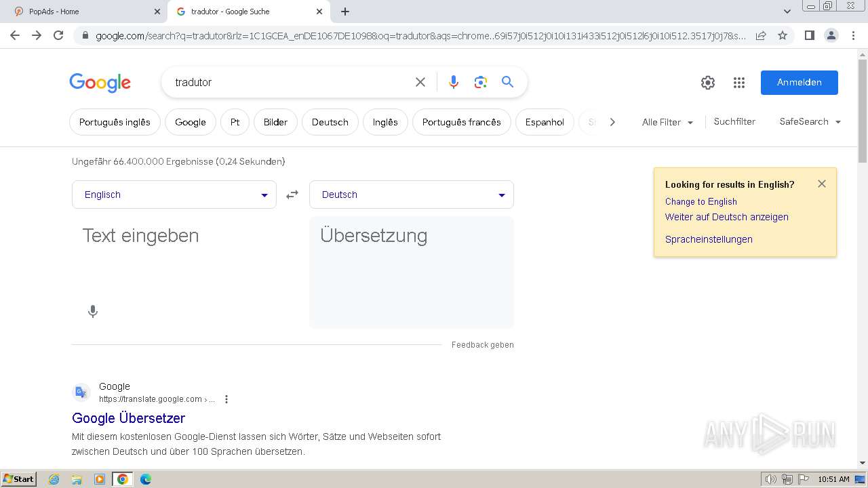Submit search with the magnifier icon
This screenshot has height=488, width=868.
[507, 82]
